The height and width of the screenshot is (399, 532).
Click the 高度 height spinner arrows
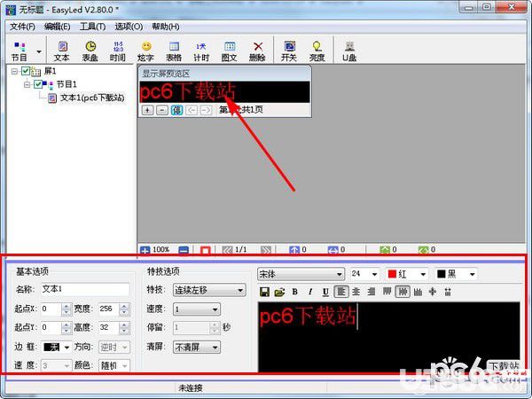(x=124, y=328)
